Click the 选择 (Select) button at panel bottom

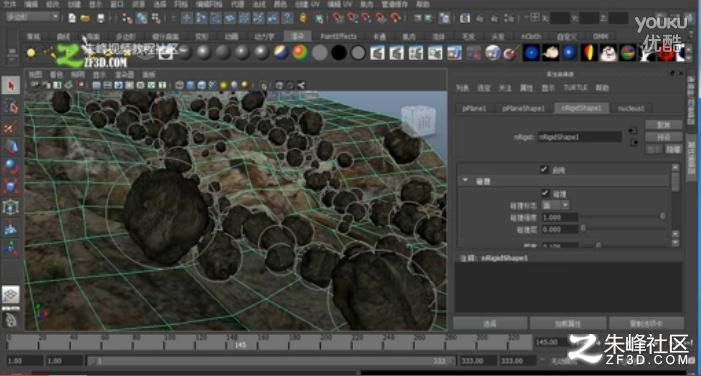pyautogui.click(x=490, y=323)
